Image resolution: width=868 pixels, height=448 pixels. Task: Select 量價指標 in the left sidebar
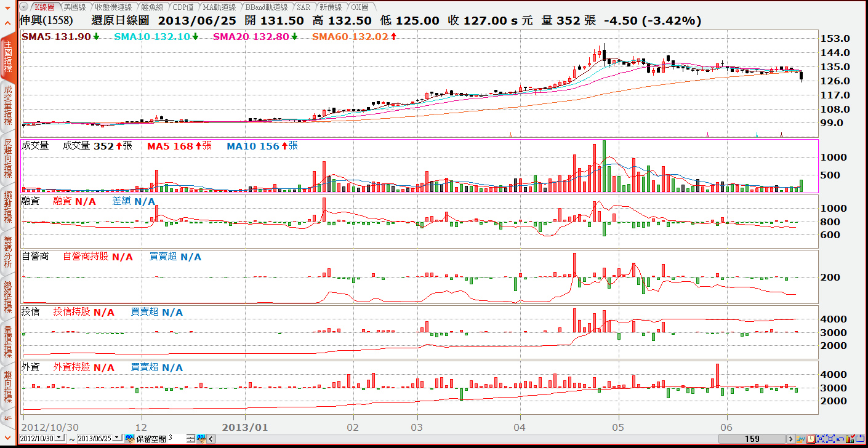(x=7, y=342)
